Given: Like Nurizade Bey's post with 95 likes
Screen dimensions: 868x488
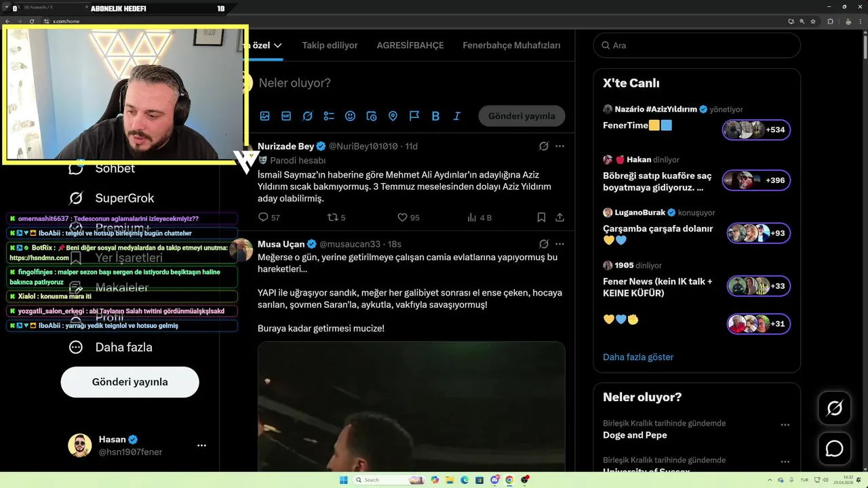Looking at the screenshot, I should pyautogui.click(x=402, y=218).
